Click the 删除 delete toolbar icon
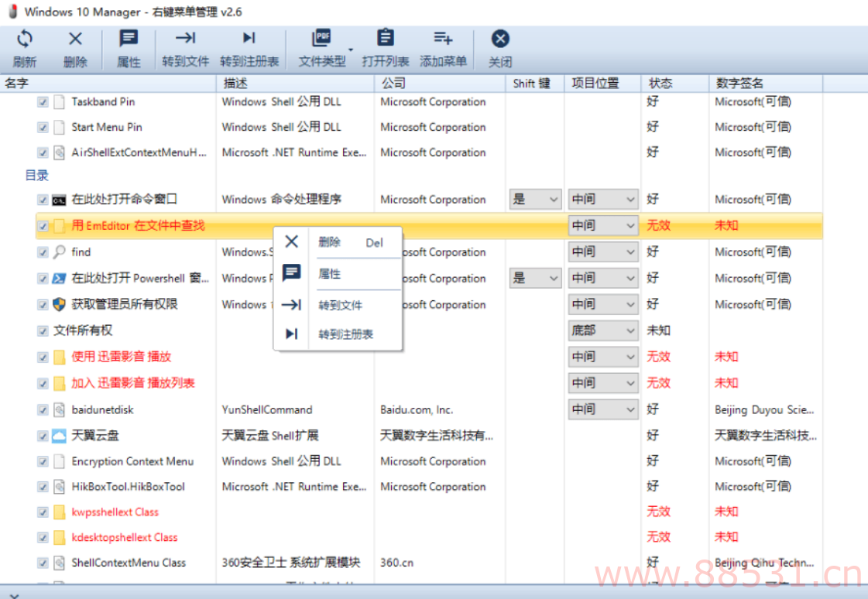Screen dimensions: 868x599 pyautogui.click(x=75, y=39)
